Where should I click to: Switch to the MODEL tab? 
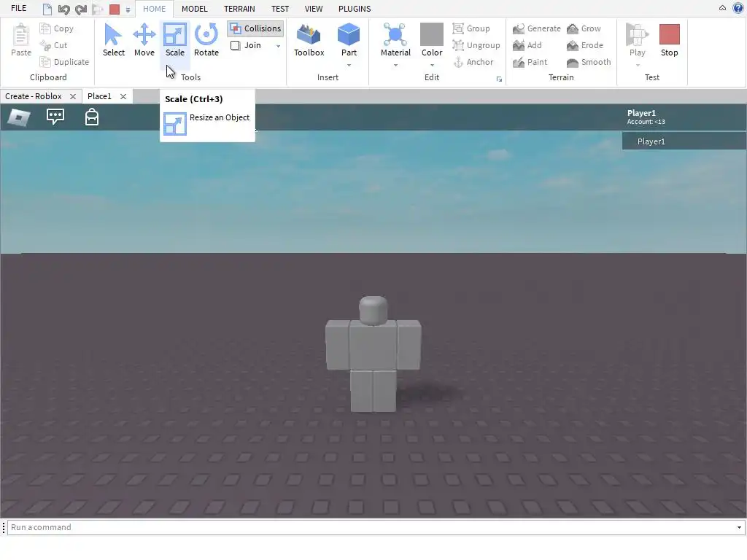pyautogui.click(x=194, y=9)
